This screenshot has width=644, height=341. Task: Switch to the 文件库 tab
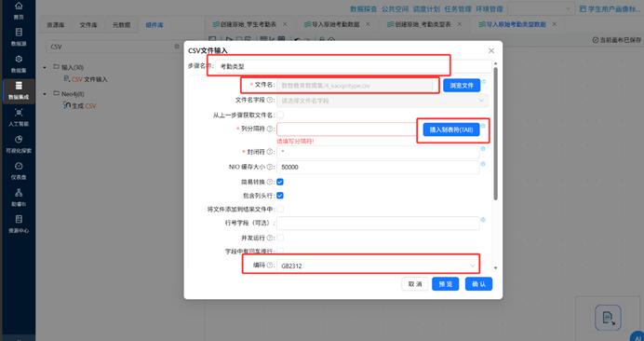[87, 25]
